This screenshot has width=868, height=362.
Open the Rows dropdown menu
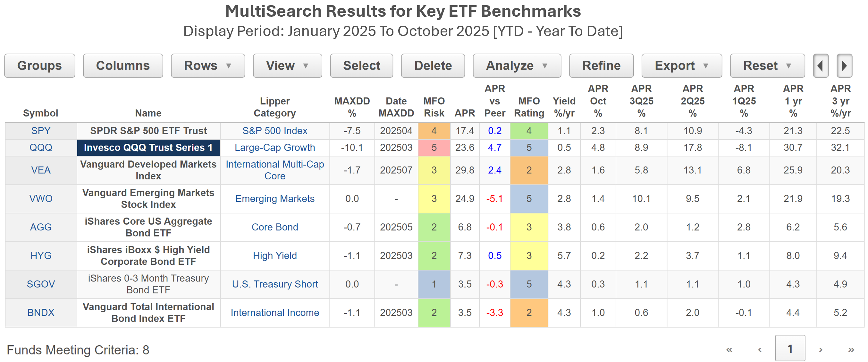207,66
